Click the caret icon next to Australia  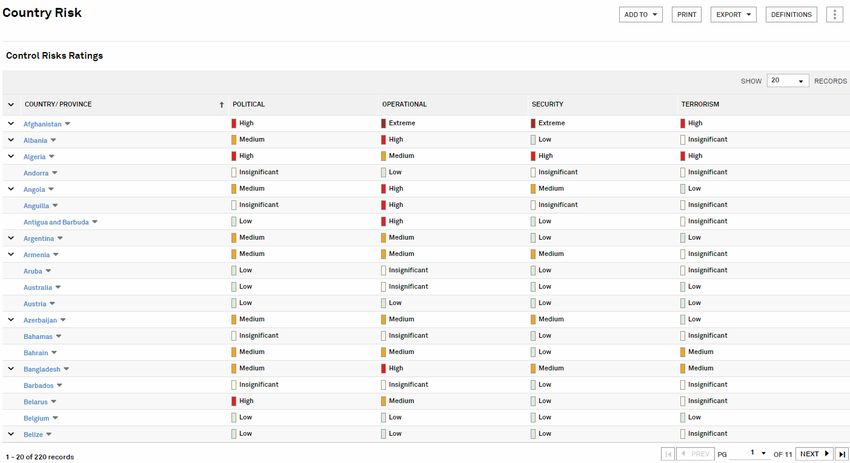[x=58, y=288]
